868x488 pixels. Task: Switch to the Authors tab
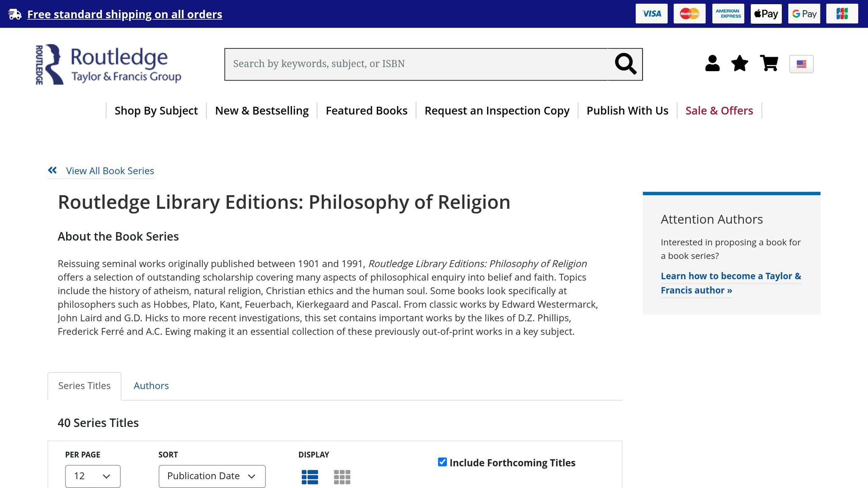(x=151, y=386)
